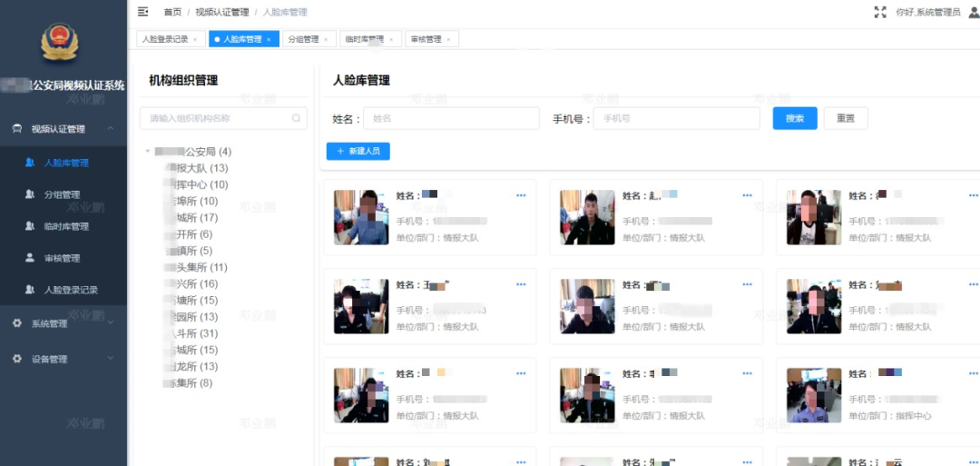980x466 pixels.
Task: Click the person icon beside 审核管理
Action: [29, 258]
